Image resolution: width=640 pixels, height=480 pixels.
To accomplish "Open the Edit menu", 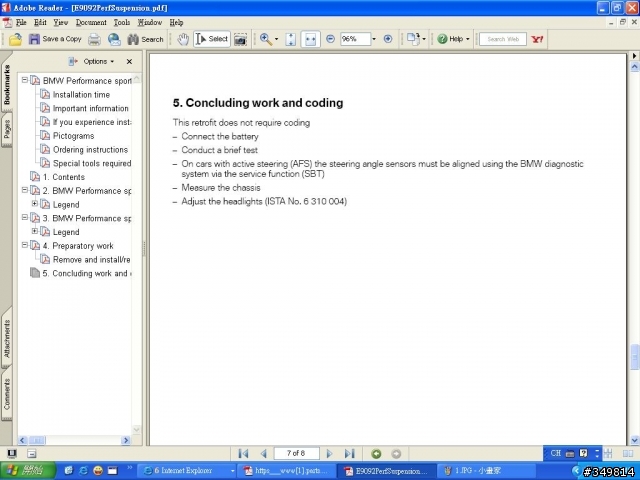I will tap(40, 22).
